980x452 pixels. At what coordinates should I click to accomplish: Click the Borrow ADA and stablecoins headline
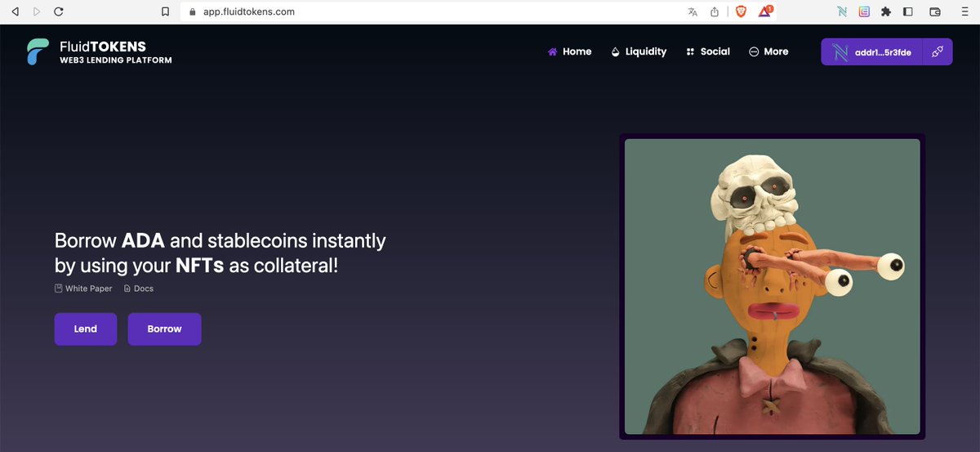tap(220, 253)
